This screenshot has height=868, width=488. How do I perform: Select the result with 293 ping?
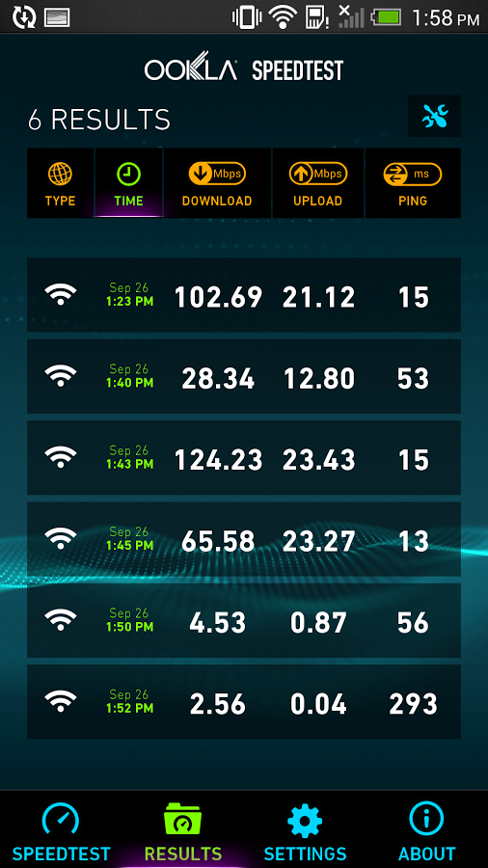tap(244, 702)
